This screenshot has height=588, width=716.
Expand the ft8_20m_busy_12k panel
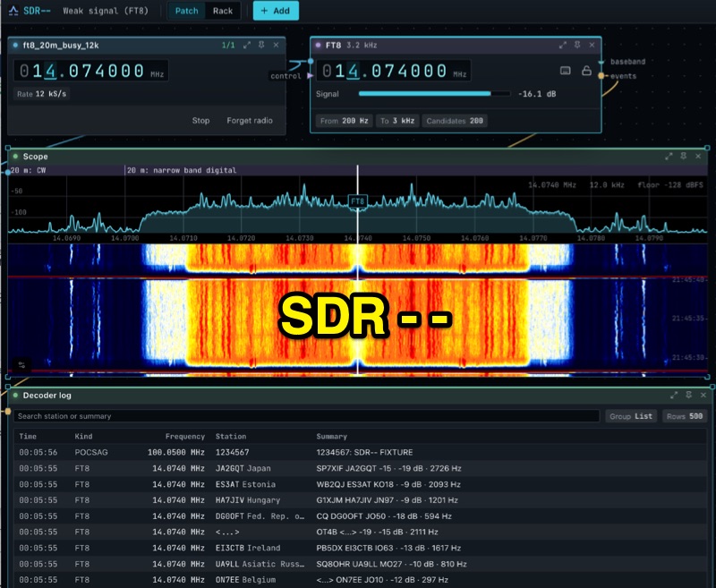[x=247, y=45]
